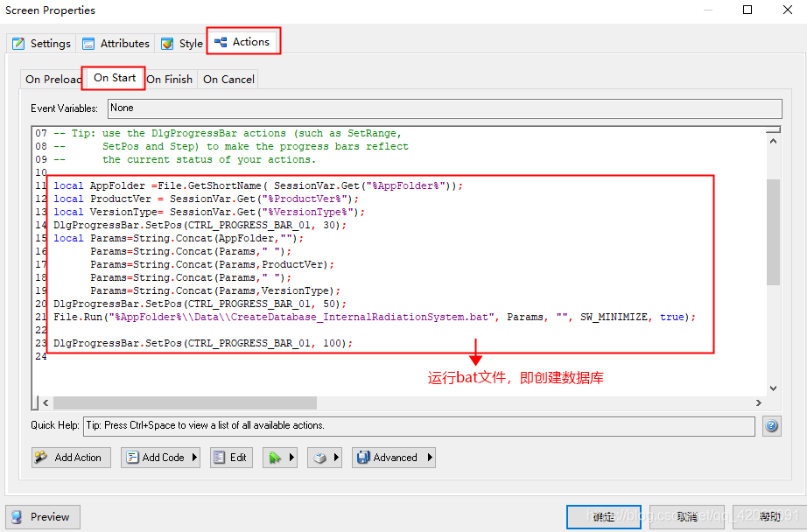Viewport: 807px width, 532px height.
Task: Click the Preview button
Action: click(x=43, y=516)
